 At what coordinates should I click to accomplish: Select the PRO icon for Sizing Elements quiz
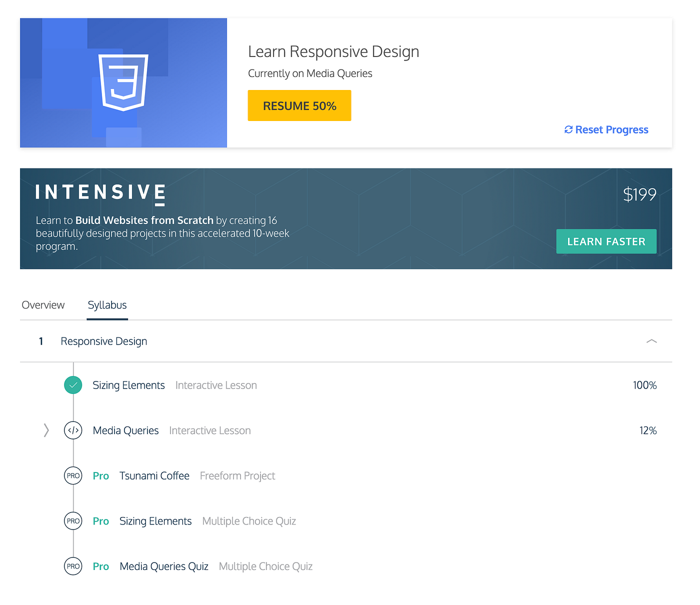pyautogui.click(x=73, y=520)
